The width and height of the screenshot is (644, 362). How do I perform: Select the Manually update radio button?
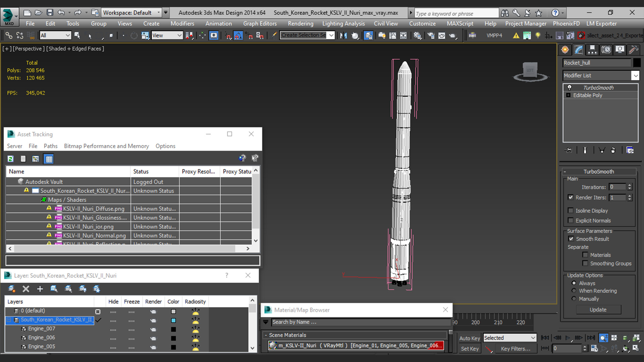(574, 298)
